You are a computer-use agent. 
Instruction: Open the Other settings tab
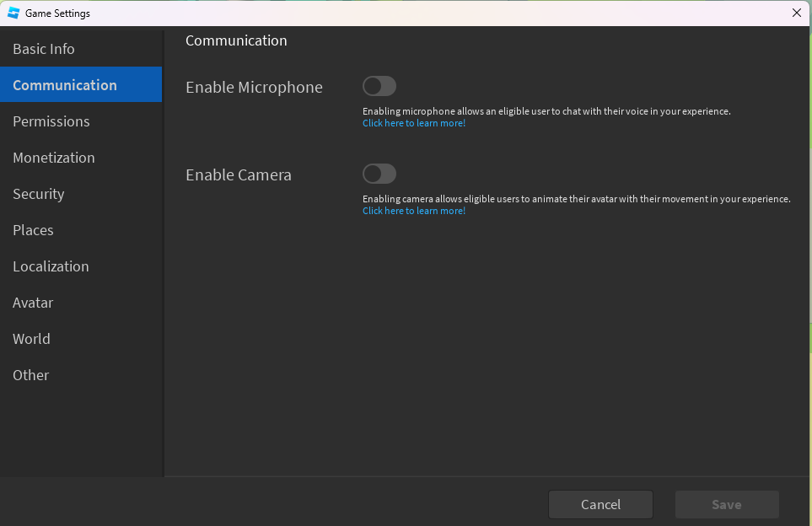(x=81, y=375)
